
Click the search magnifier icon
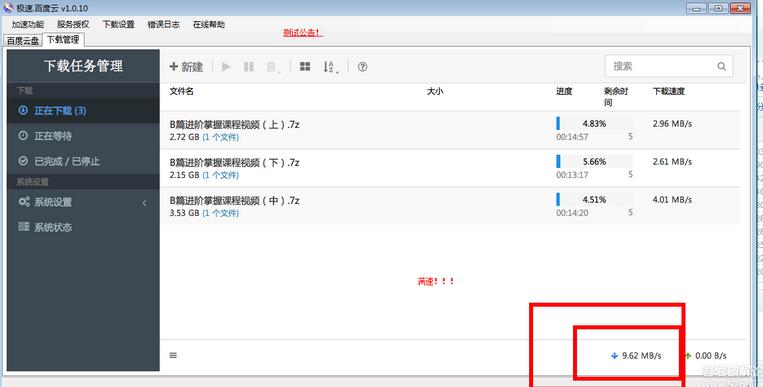[x=721, y=66]
